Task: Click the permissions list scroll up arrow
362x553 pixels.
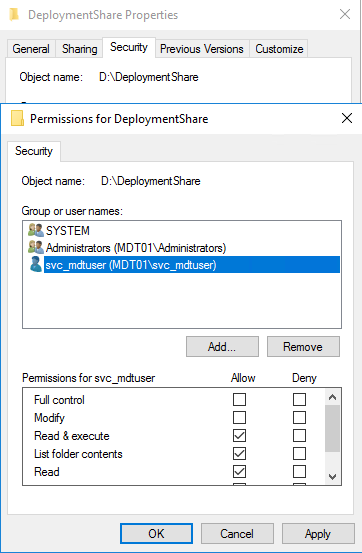Action: [332, 397]
